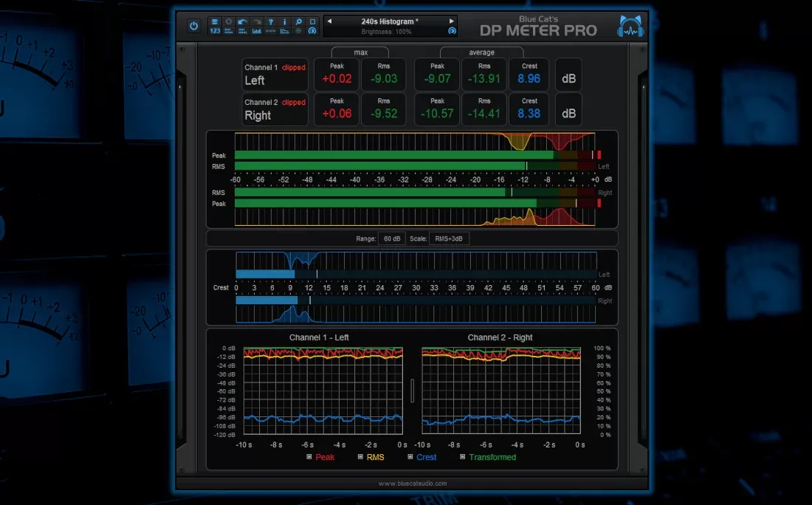
Task: Toggle the Peak curve legend checkbox
Action: (x=309, y=457)
